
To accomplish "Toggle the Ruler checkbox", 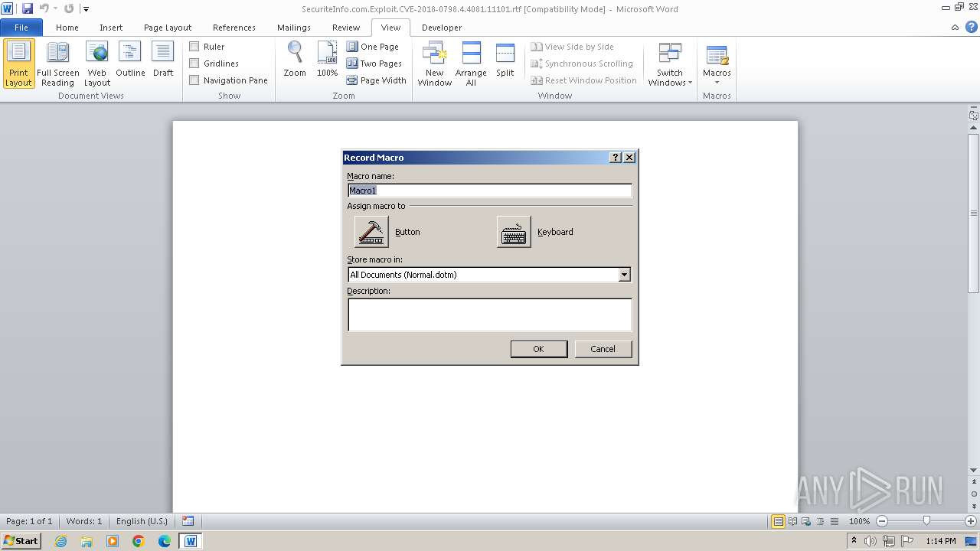I will tap(194, 47).
